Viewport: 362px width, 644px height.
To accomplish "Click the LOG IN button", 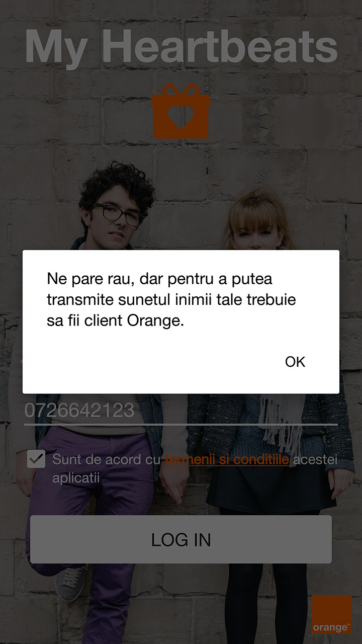I will tap(181, 539).
